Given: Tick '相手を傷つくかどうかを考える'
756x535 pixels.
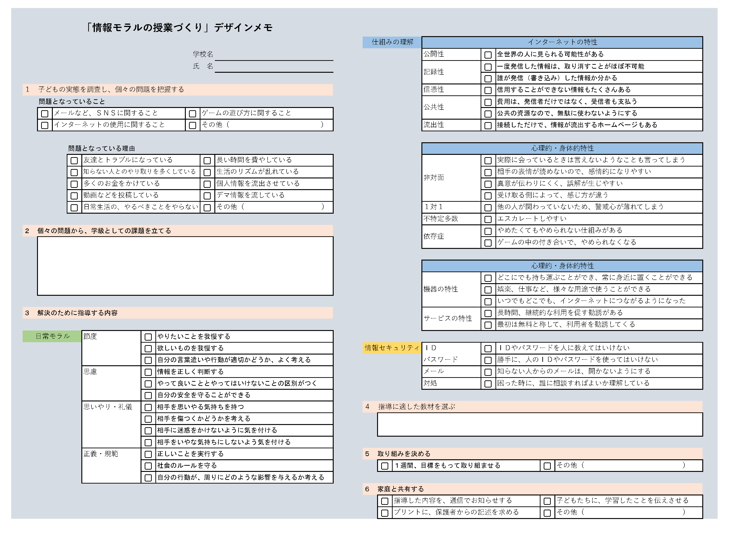Looking at the screenshot, I should click(149, 419).
